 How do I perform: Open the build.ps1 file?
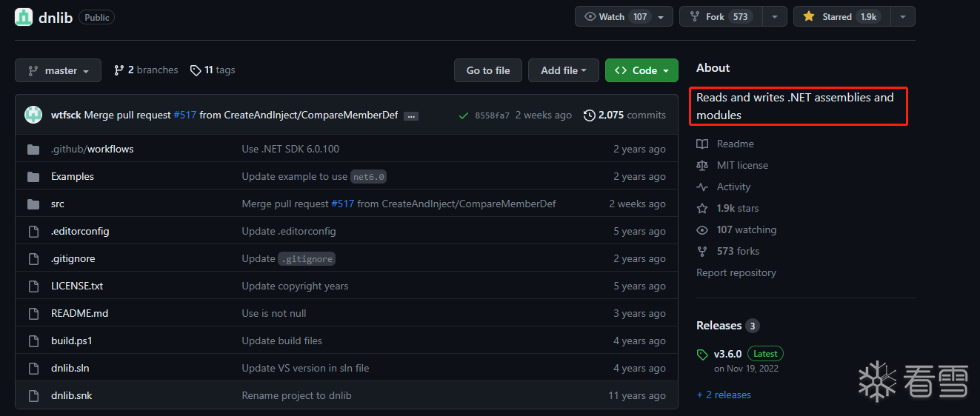[x=72, y=340]
